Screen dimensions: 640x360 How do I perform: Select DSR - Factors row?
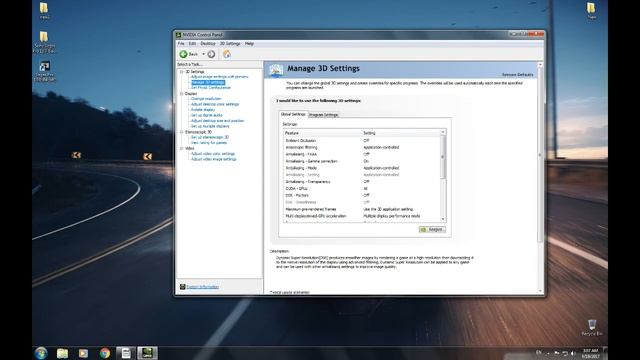pyautogui.click(x=362, y=196)
